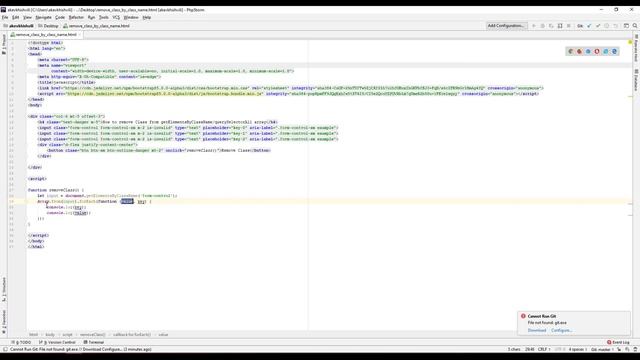Open the Structure side tool window
The height and width of the screenshot is (360, 640).
click(4, 289)
